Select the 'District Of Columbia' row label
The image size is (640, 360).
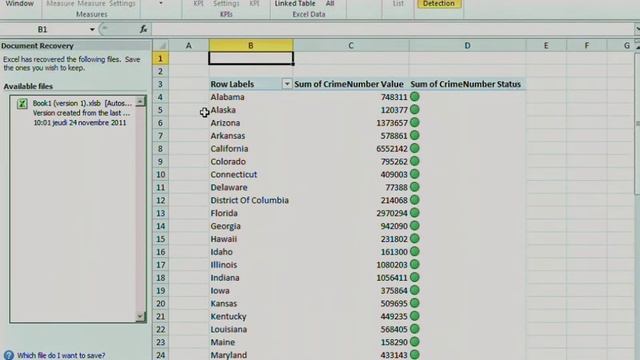[249, 200]
